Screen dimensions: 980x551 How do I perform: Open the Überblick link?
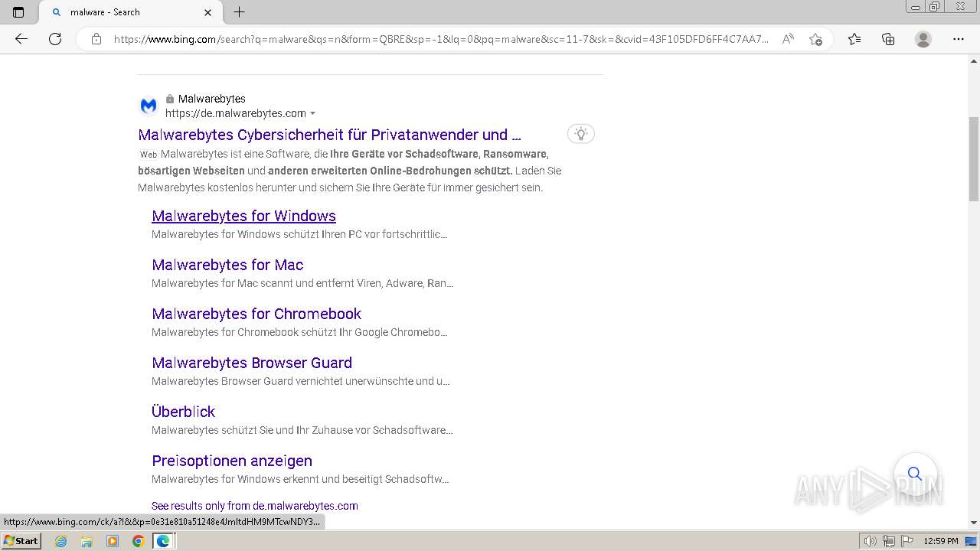(x=183, y=412)
